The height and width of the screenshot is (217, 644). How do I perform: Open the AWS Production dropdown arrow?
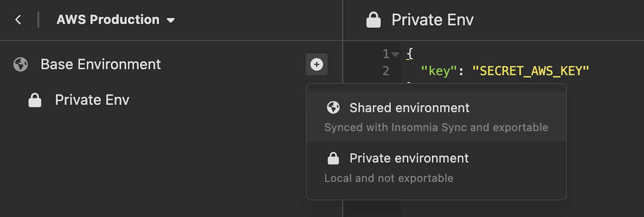click(x=171, y=20)
